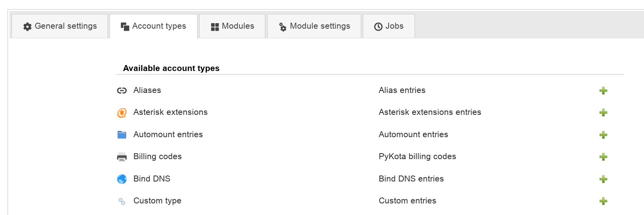Click the Asterisk extensions orange icon
Image resolution: width=644 pixels, height=215 pixels.
coord(122,113)
